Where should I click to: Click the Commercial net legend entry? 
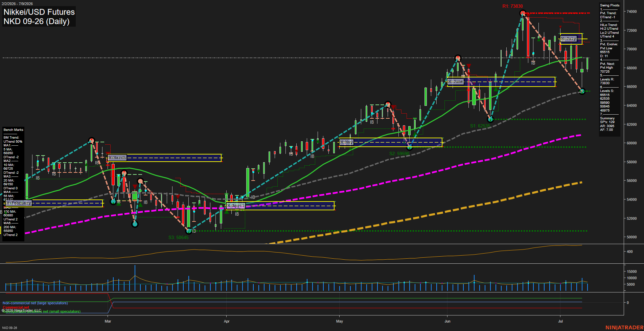click(x=16, y=307)
